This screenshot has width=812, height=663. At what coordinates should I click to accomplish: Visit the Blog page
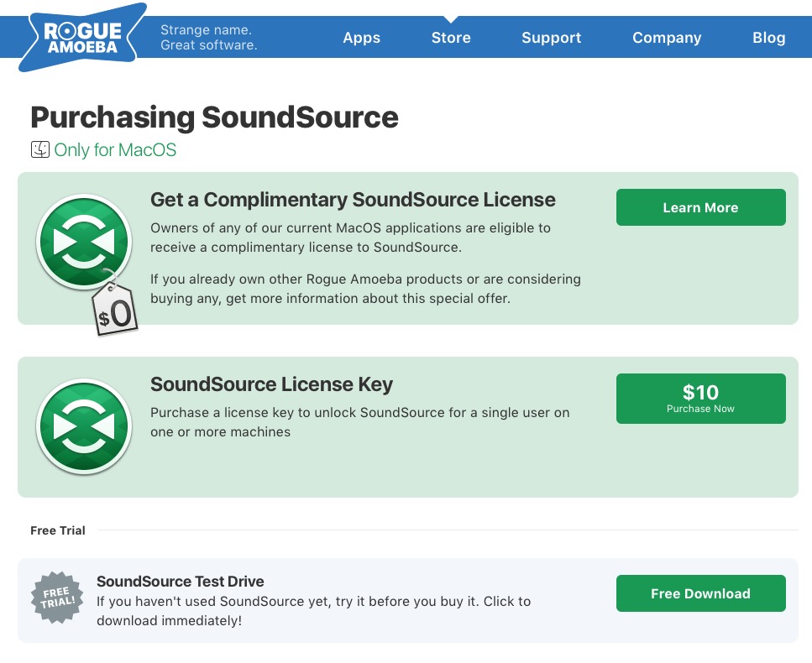(769, 38)
